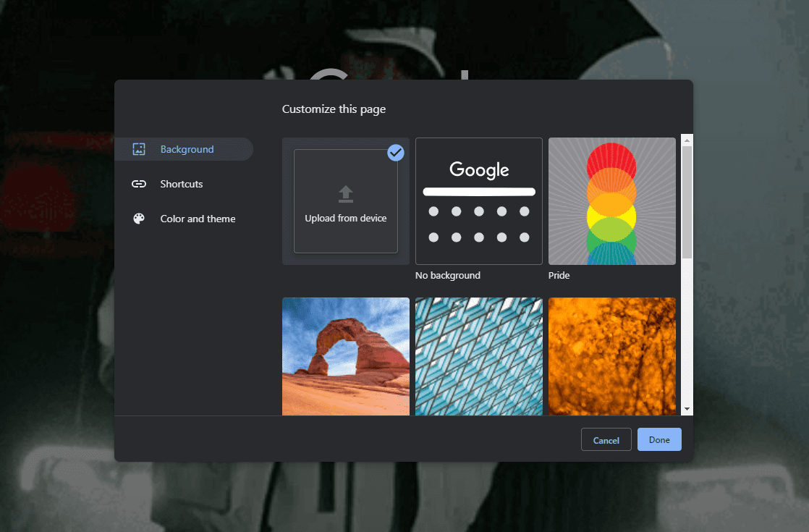Click the scrollbar down arrow
This screenshot has height=532, width=809.
click(x=687, y=409)
